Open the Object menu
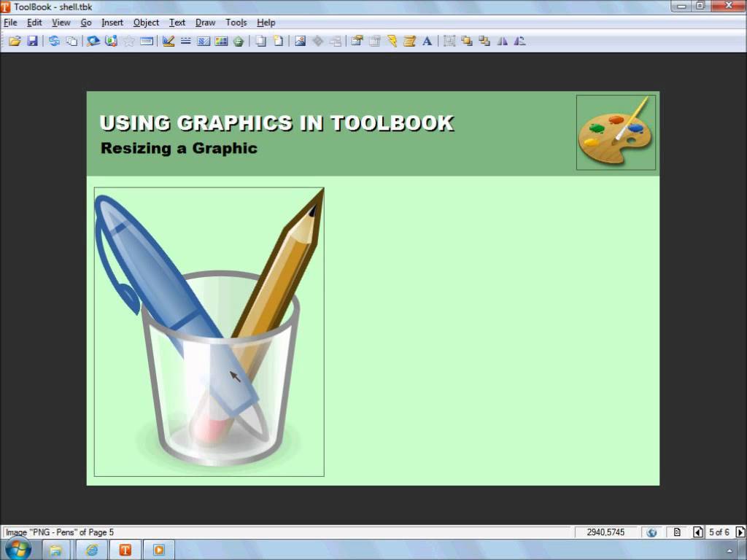747x560 pixels. pos(146,23)
